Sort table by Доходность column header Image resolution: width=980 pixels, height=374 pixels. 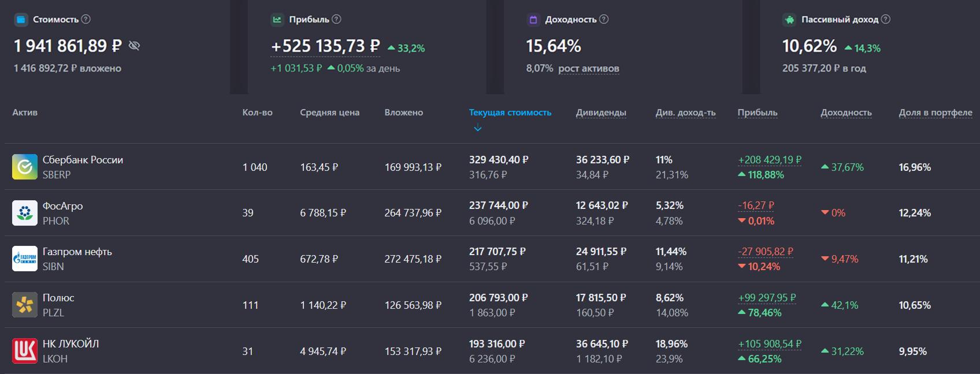click(846, 113)
